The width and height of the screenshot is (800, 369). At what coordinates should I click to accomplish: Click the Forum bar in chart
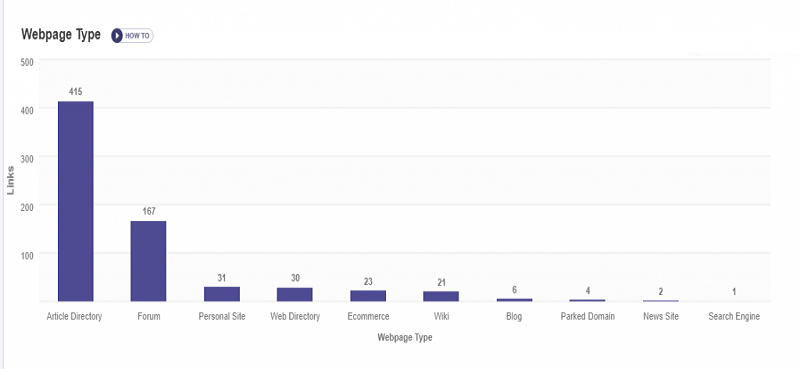click(148, 261)
